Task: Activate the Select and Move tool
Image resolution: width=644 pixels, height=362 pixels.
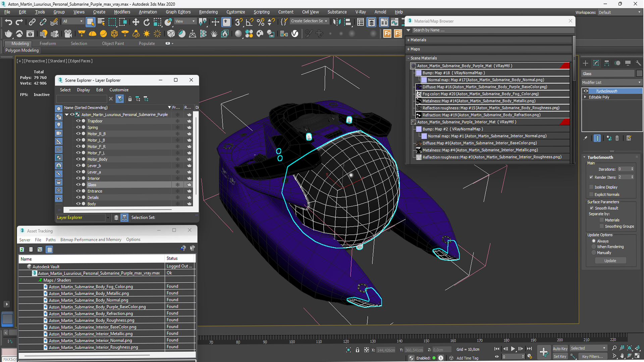Action: [x=136, y=22]
